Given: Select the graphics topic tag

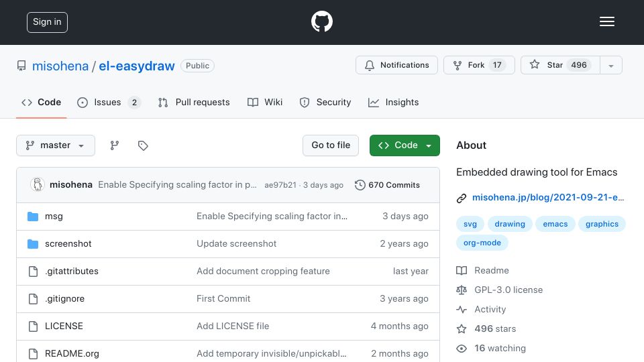Looking at the screenshot, I should tap(602, 224).
